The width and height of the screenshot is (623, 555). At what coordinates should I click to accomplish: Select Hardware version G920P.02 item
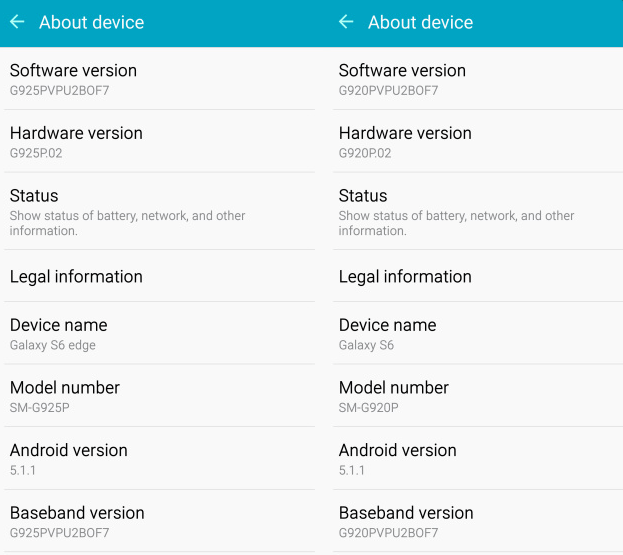tap(477, 142)
